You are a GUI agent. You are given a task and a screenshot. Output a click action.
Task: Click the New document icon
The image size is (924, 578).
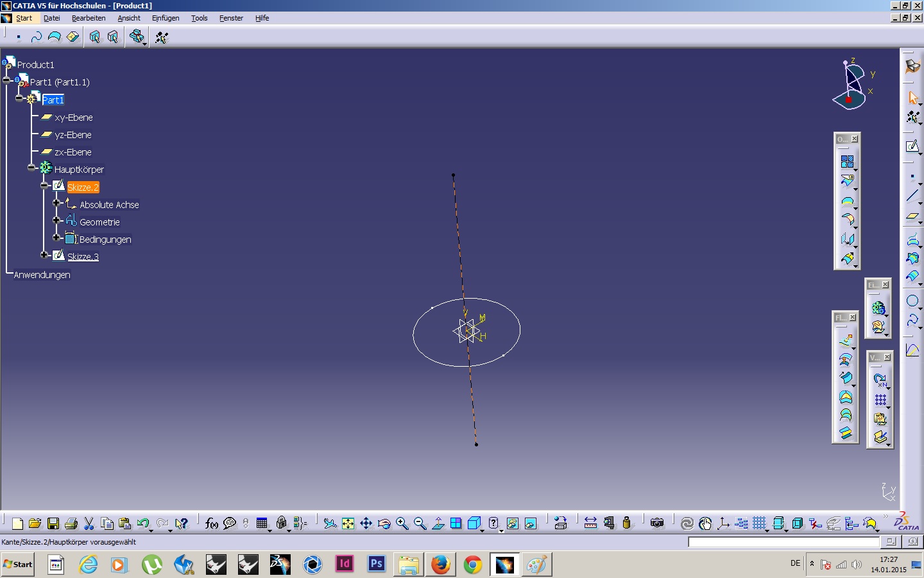[17, 523]
